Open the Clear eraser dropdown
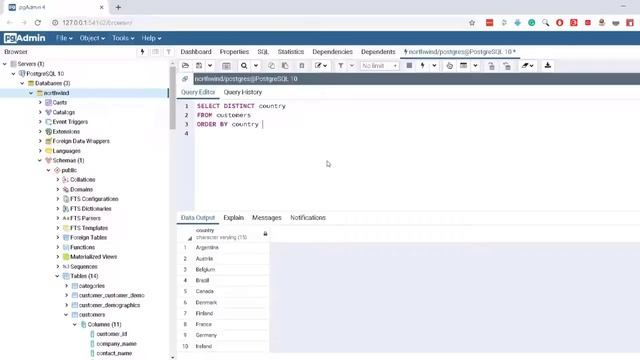640x360 pixels. (x=527, y=66)
